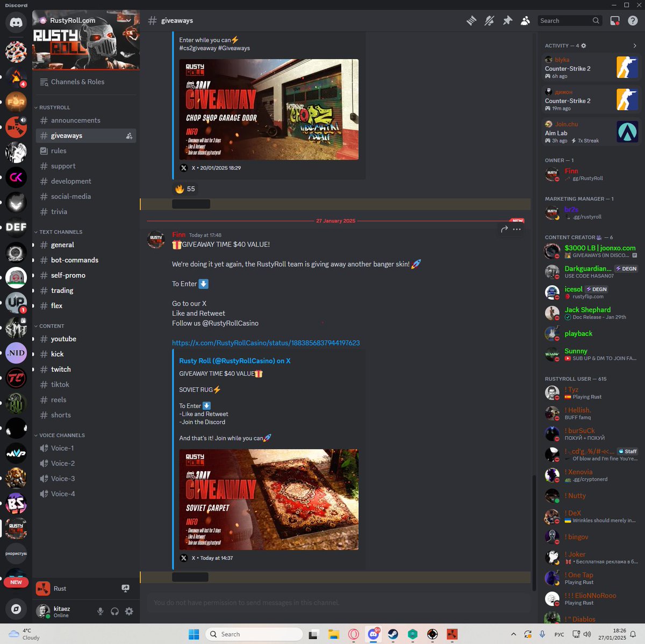Open Discover servers compass icon

16,609
